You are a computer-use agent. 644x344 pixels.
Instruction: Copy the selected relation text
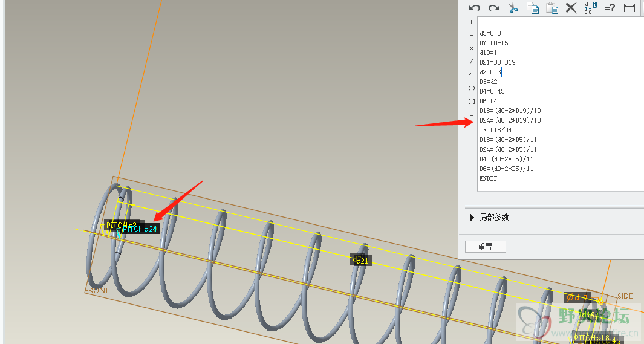533,8
